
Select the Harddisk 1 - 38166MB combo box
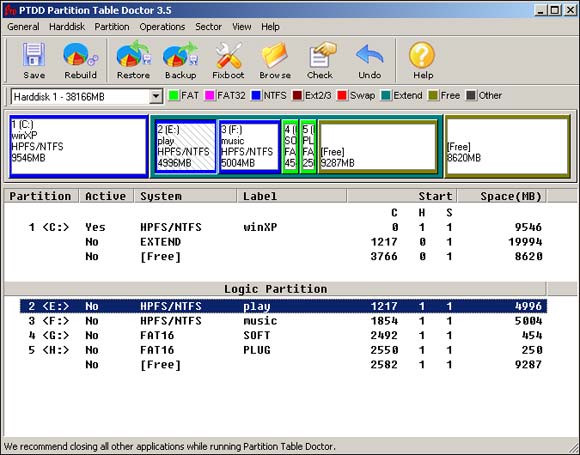coord(87,97)
